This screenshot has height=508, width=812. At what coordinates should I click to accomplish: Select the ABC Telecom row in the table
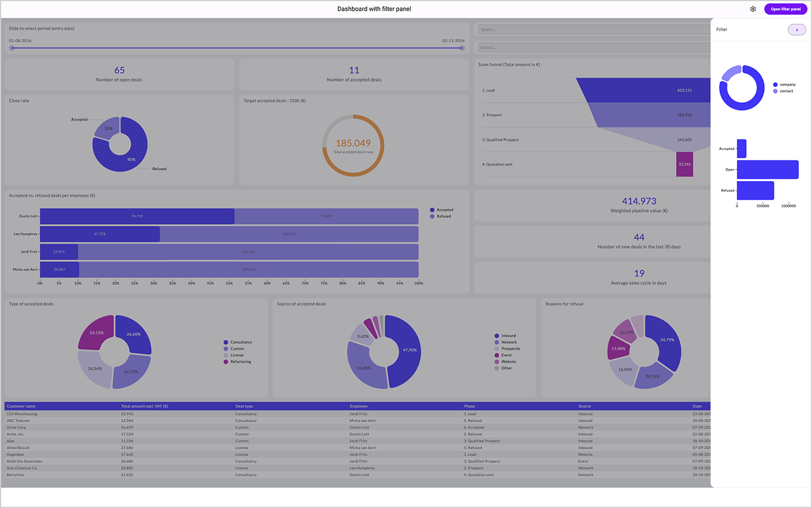tap(113, 421)
